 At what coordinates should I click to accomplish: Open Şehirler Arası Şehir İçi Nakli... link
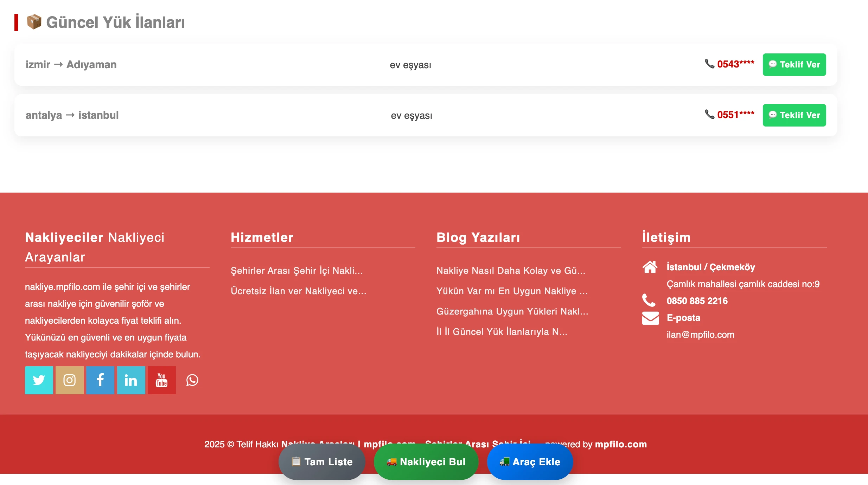click(296, 271)
